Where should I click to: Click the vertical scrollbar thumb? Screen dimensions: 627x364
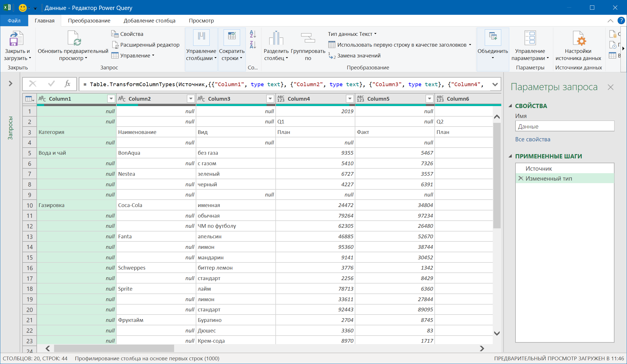497,175
